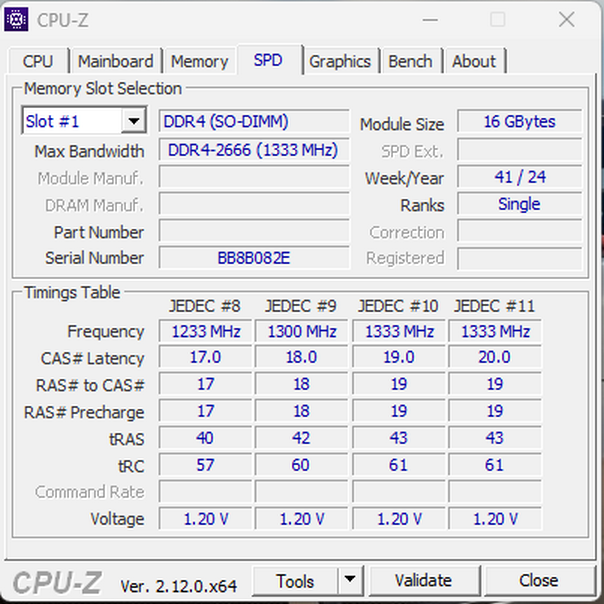The height and width of the screenshot is (604, 604).
Task: Click the 16 GBytes module size field
Action: pos(519,121)
